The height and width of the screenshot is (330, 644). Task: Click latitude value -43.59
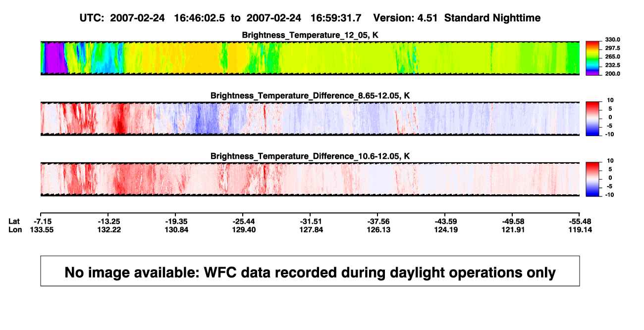445,221
